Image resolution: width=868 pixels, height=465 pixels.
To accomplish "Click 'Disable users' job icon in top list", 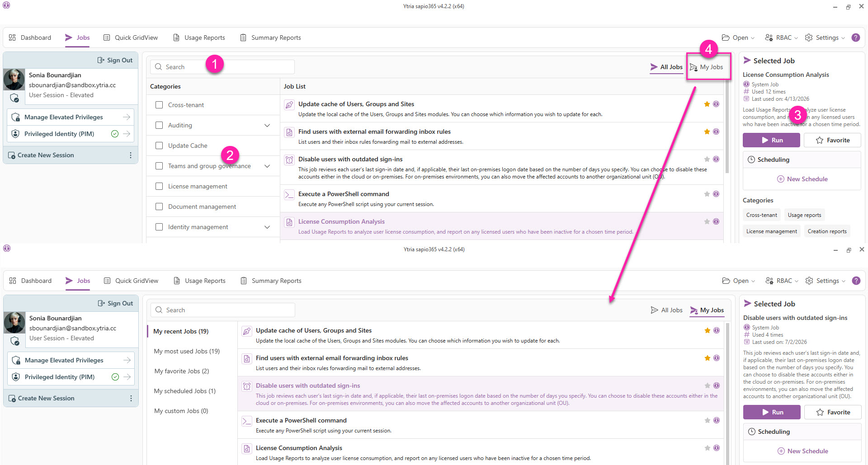I will click(289, 160).
